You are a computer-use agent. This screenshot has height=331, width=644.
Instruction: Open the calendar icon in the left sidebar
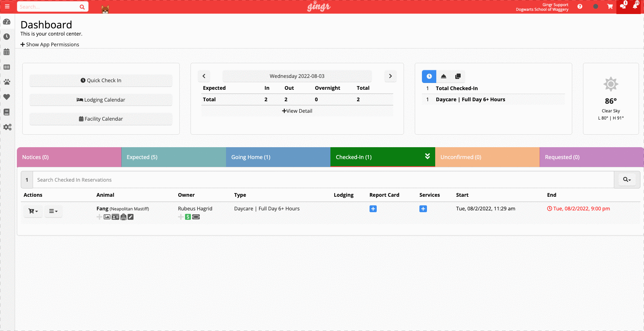click(6, 52)
